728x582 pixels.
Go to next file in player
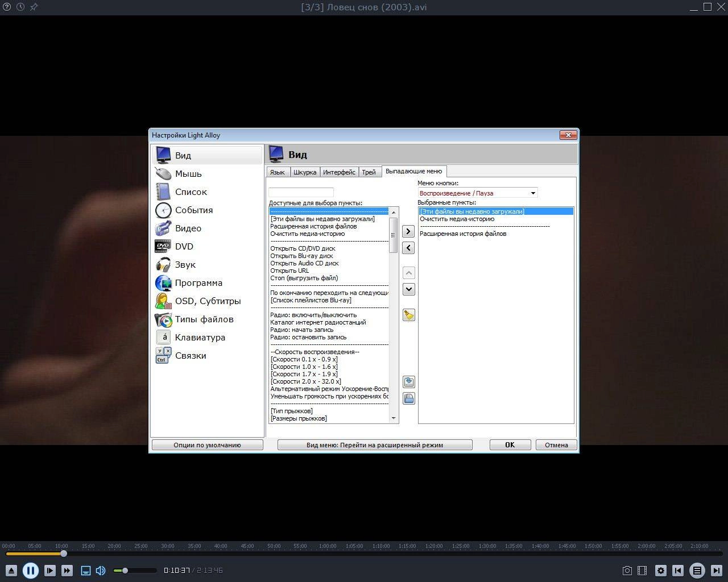coord(717,571)
